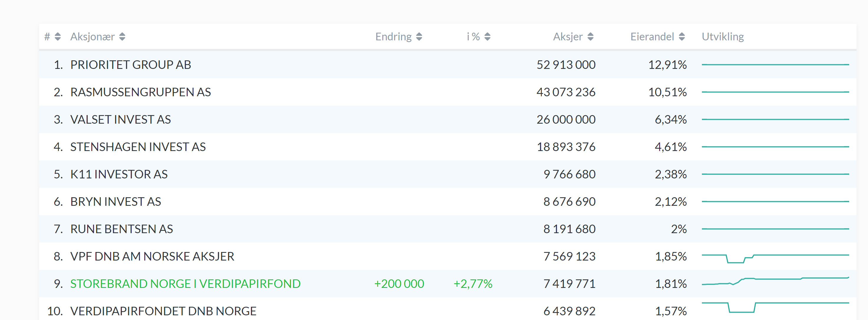Click RASMUSSENGRUPPEN AS development sparkline
This screenshot has height=320, width=868.
[775, 92]
